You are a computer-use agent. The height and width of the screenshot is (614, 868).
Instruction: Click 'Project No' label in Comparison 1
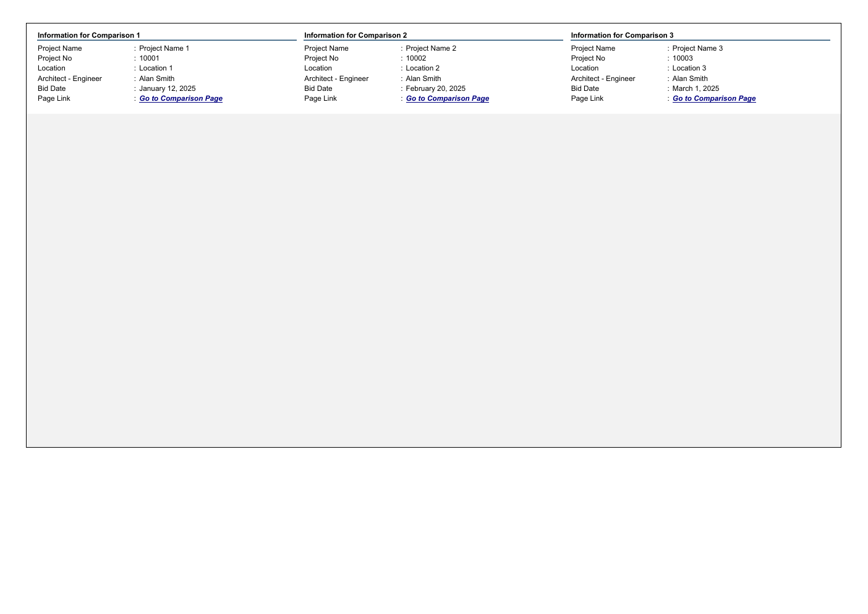coord(55,59)
